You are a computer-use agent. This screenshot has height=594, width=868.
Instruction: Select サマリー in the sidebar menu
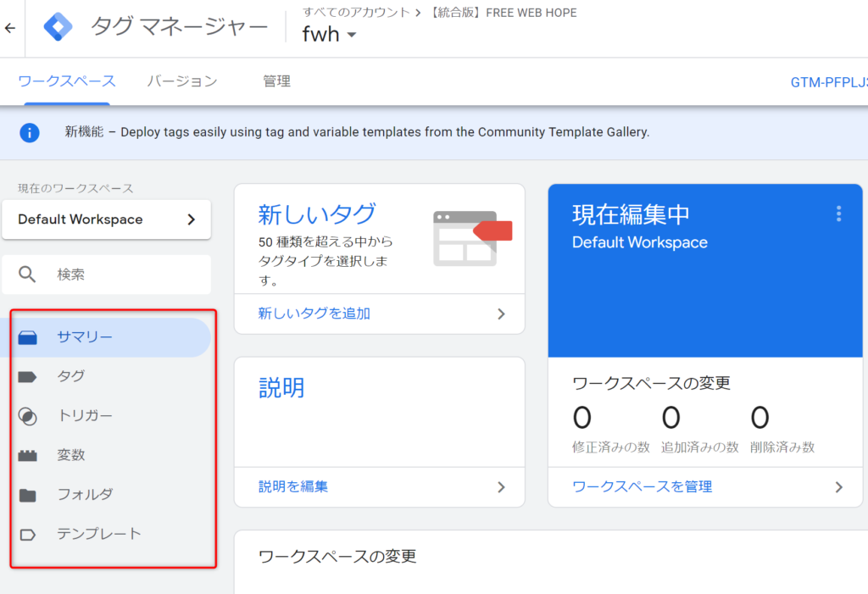click(x=106, y=337)
